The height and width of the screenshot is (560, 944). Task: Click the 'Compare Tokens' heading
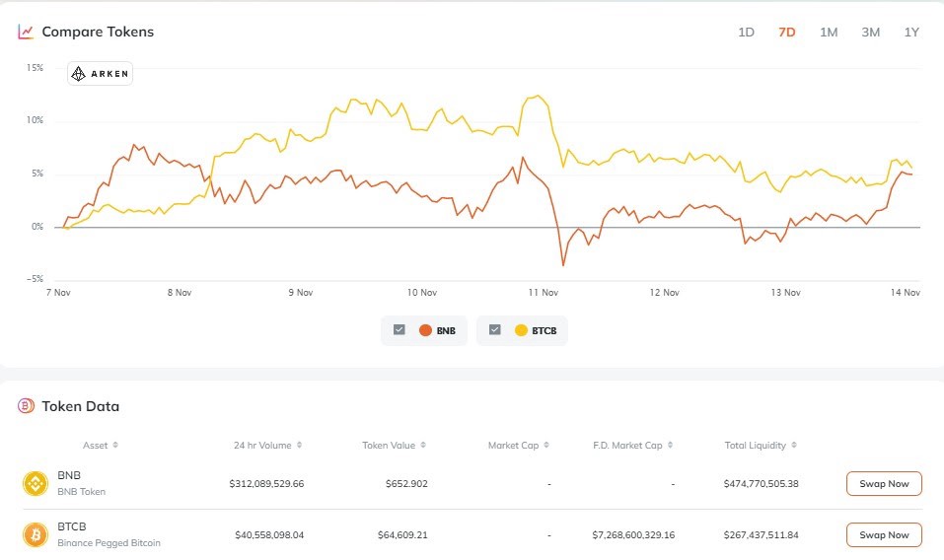98,32
